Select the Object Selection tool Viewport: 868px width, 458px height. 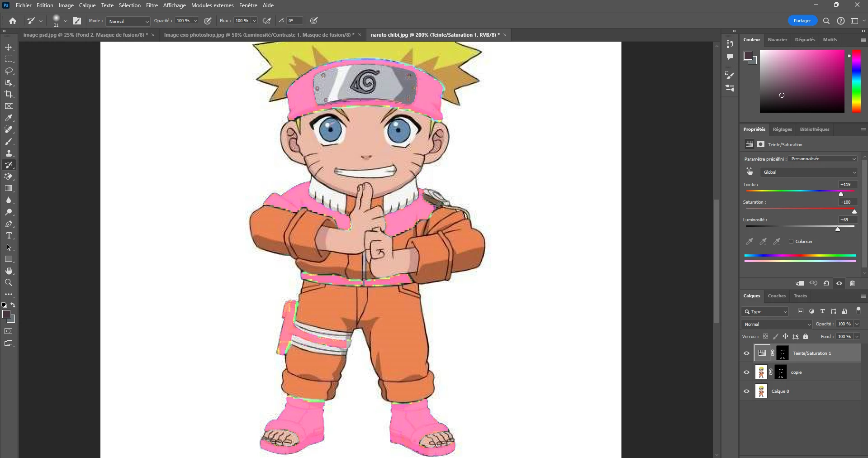point(9,83)
